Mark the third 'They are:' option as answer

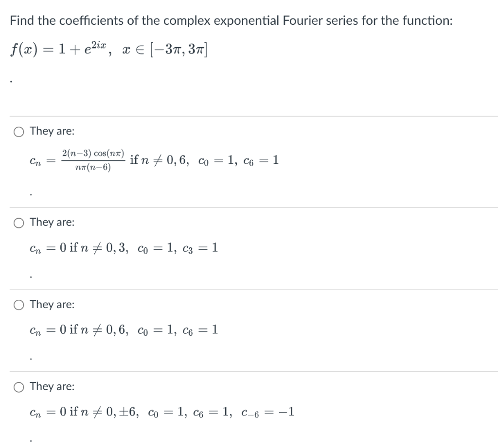click(x=18, y=304)
